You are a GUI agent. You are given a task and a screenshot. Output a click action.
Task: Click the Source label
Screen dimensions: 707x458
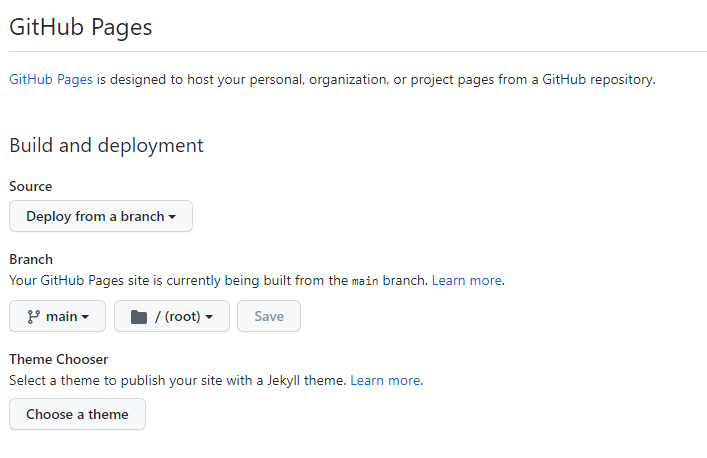[31, 186]
